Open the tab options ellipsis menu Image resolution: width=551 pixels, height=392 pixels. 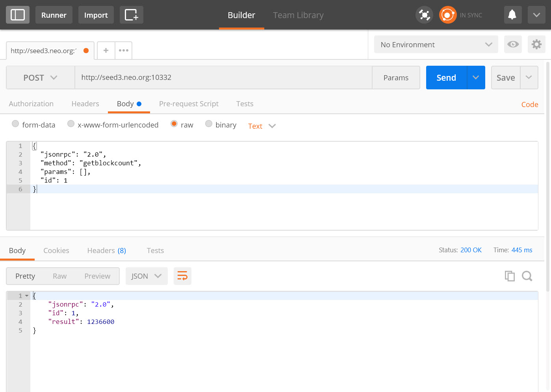[124, 50]
